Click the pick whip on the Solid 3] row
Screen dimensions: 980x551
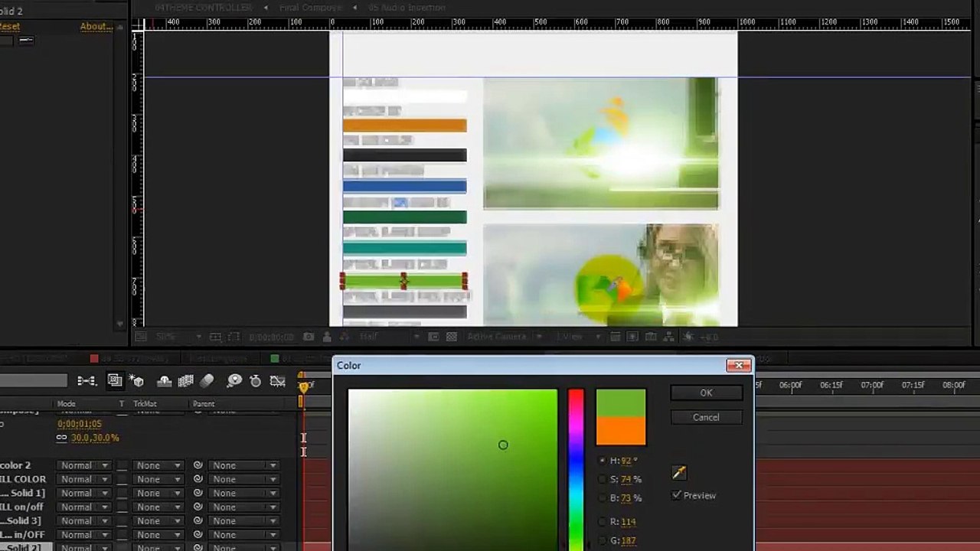tap(198, 520)
